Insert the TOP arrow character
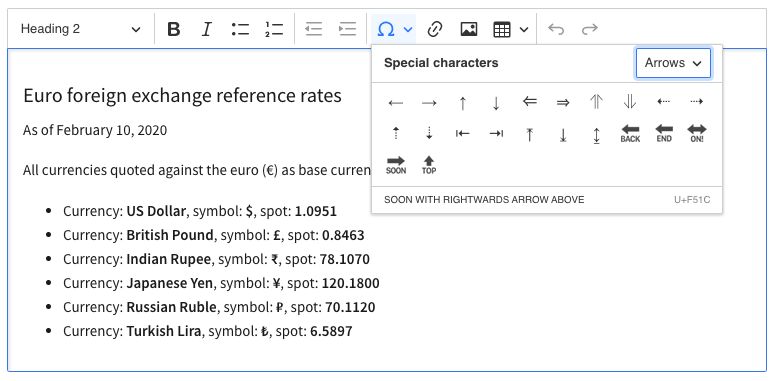The width and height of the screenshot is (777, 381). click(429, 165)
